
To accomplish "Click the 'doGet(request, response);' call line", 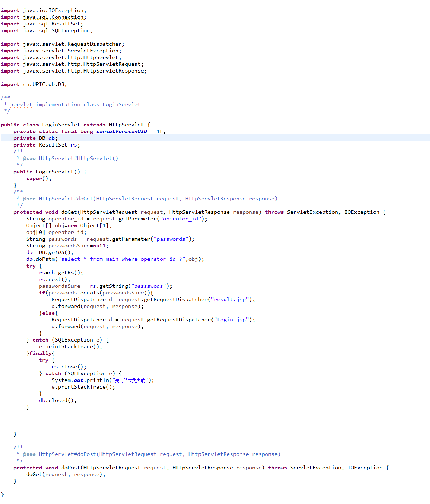I will [x=66, y=474].
